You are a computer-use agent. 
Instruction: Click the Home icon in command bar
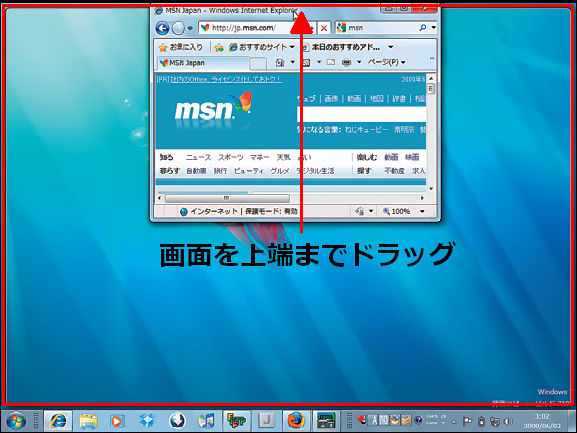tap(280, 63)
